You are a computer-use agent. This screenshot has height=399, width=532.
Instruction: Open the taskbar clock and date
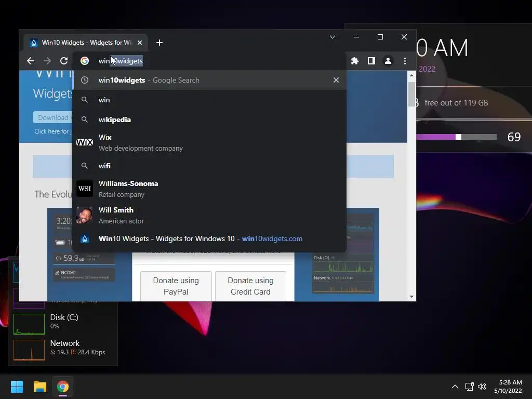[x=508, y=387]
